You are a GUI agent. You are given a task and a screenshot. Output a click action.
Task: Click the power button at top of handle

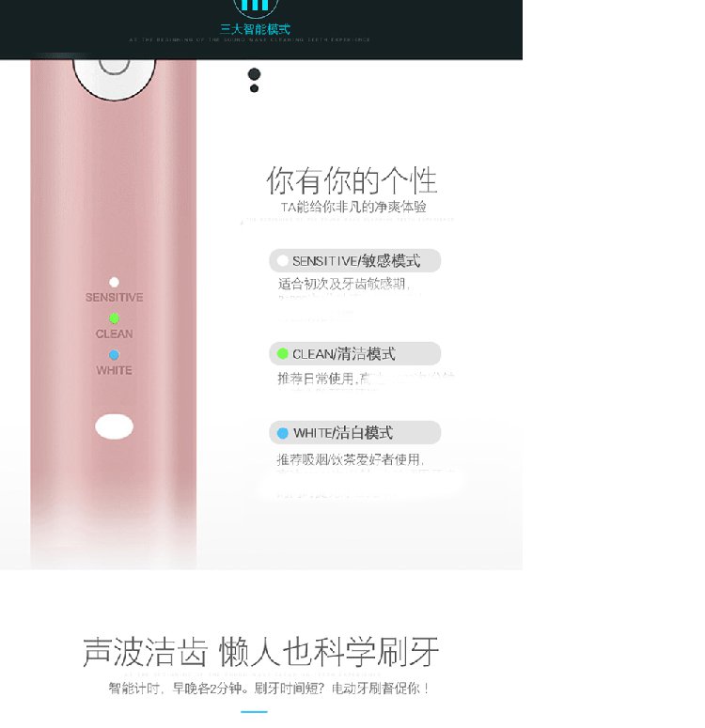[114, 74]
